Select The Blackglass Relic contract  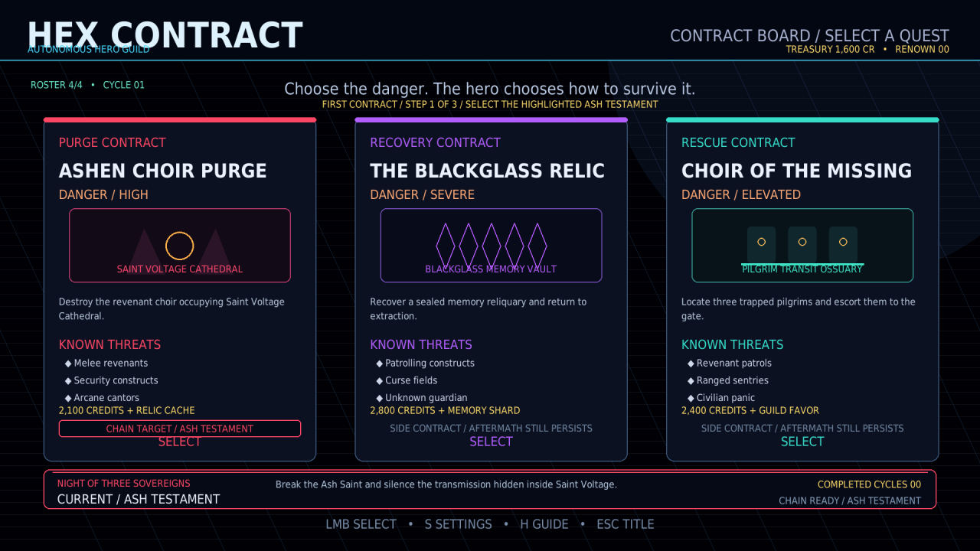pos(491,442)
